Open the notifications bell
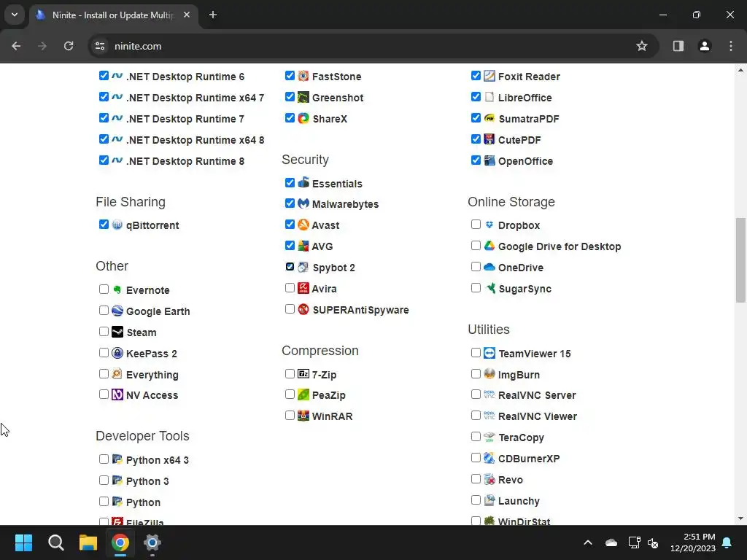This screenshot has height=560, width=747. pyautogui.click(x=727, y=542)
